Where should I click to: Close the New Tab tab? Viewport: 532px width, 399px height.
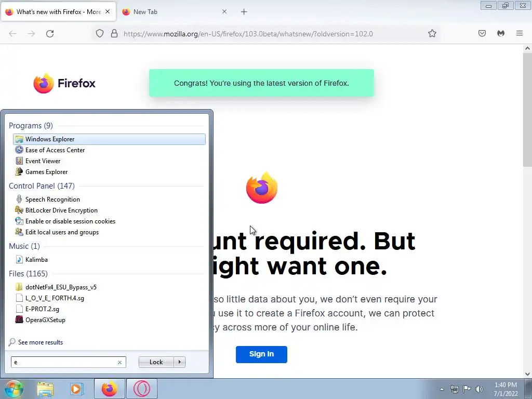[x=224, y=11]
